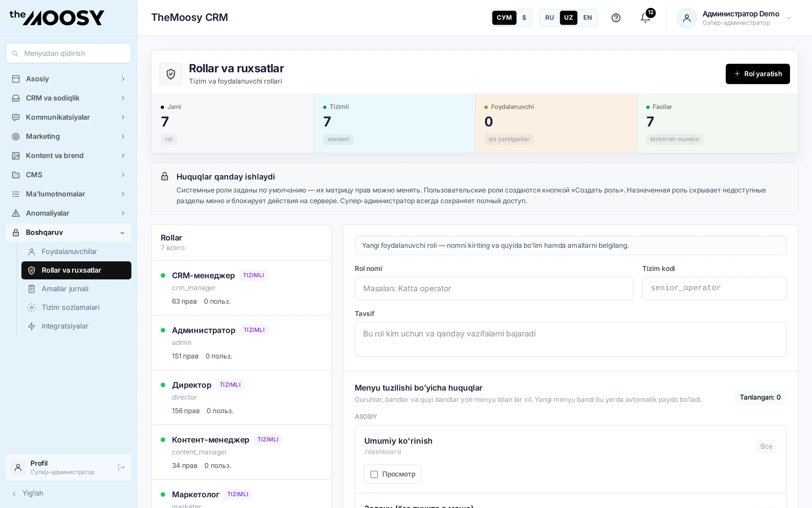812x508 pixels.
Task: Expand the CMS section chevron
Action: [x=123, y=175]
